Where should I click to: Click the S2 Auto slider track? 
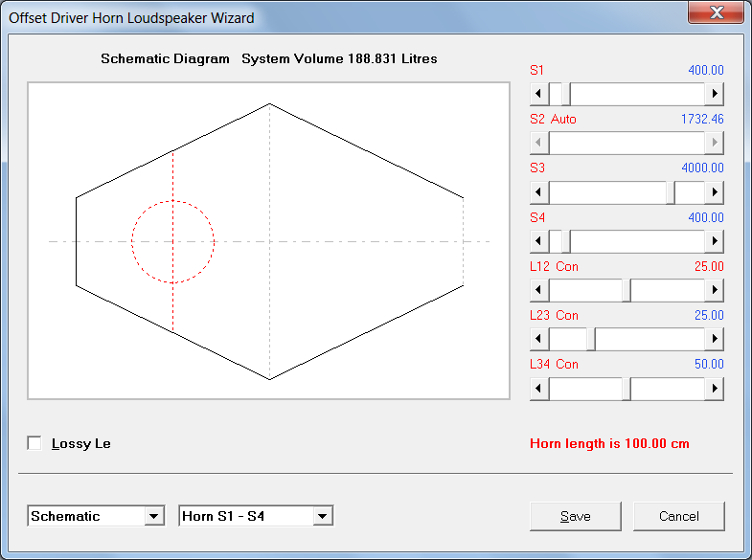pos(627,143)
